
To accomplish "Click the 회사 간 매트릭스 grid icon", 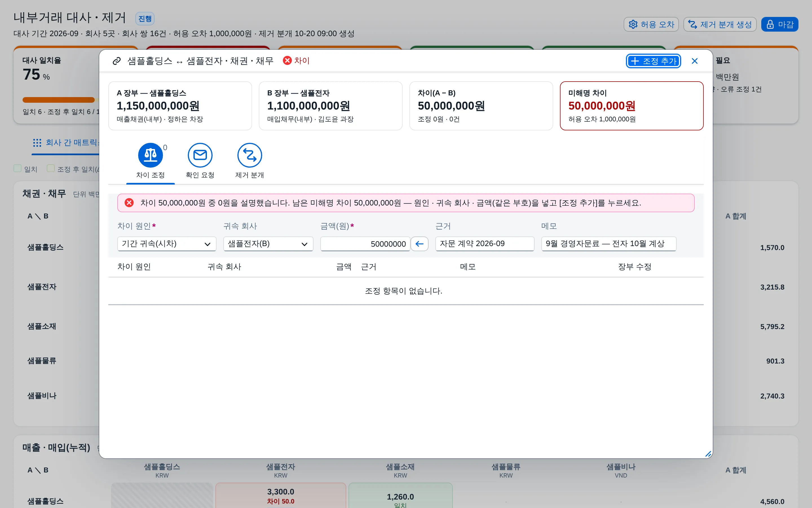I will (x=37, y=143).
